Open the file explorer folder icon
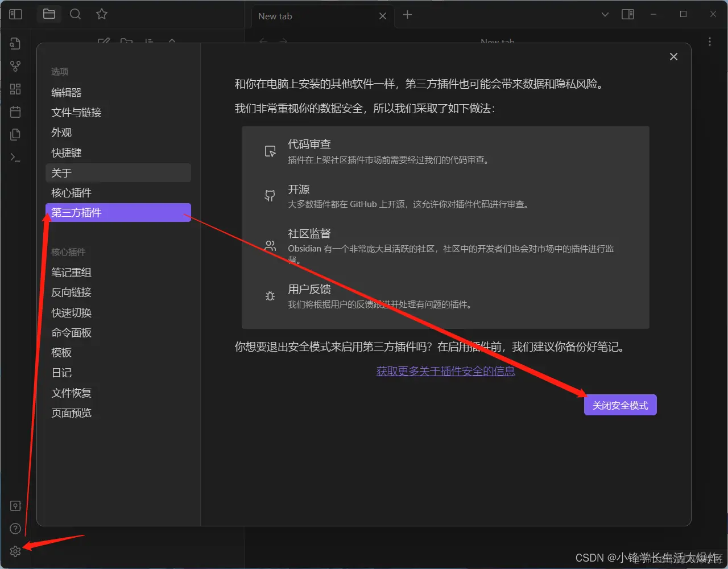This screenshot has width=728, height=569. pyautogui.click(x=49, y=14)
